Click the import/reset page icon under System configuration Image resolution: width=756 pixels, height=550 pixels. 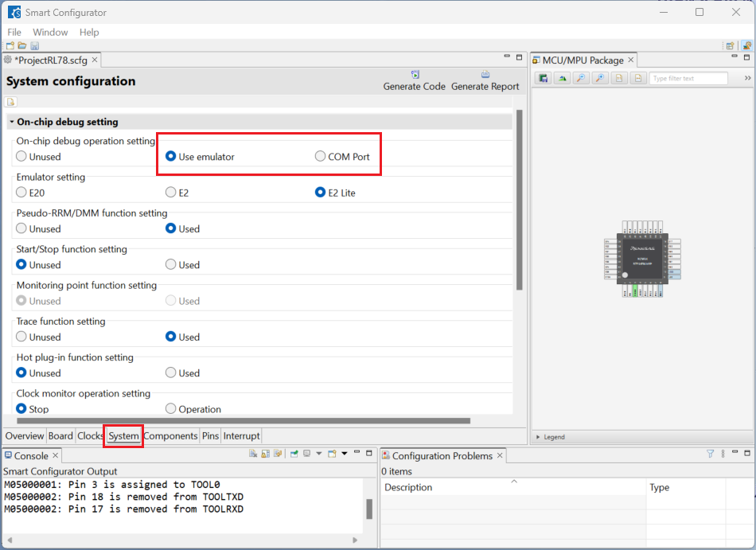[x=10, y=102]
